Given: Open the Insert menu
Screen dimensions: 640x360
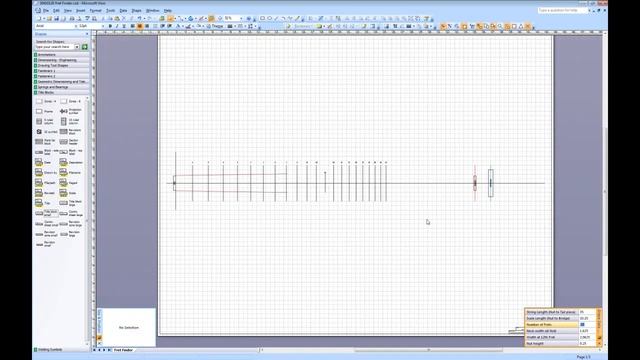Looking at the screenshot, I should pos(81,10).
